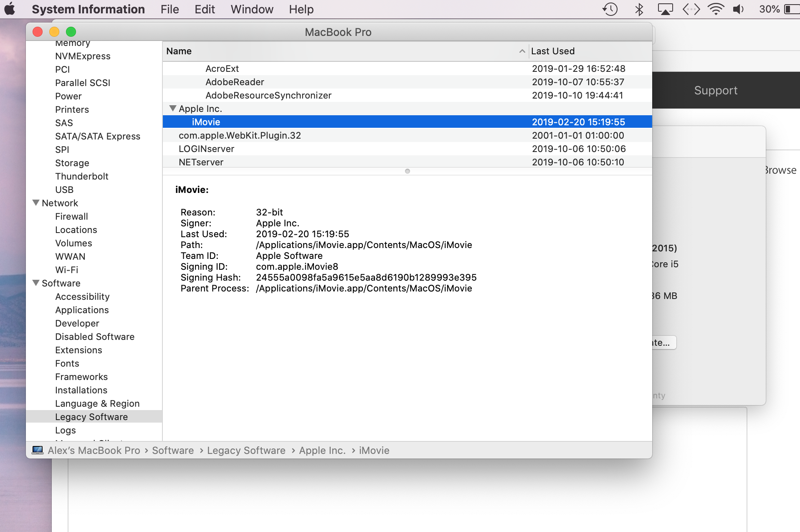Click the battery status icon

tap(792, 9)
